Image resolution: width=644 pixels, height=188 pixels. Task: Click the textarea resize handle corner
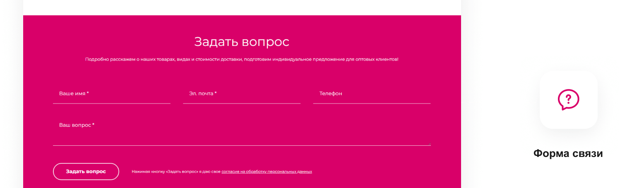tap(429, 144)
